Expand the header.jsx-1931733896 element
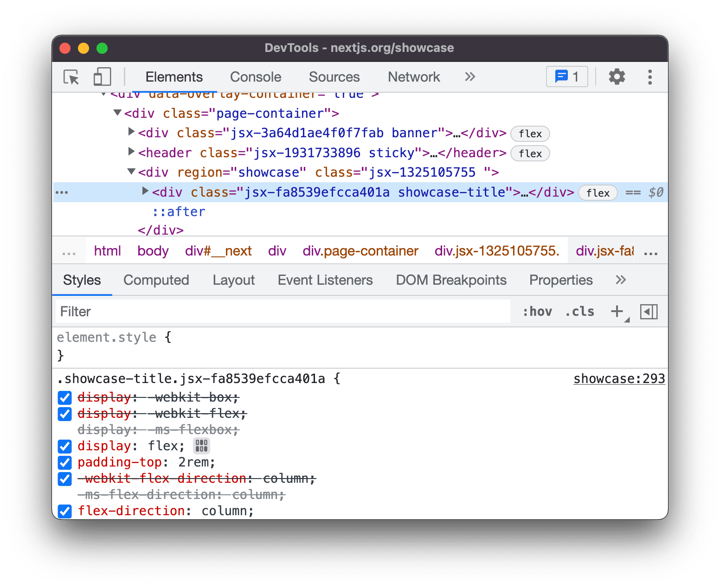 (x=131, y=152)
